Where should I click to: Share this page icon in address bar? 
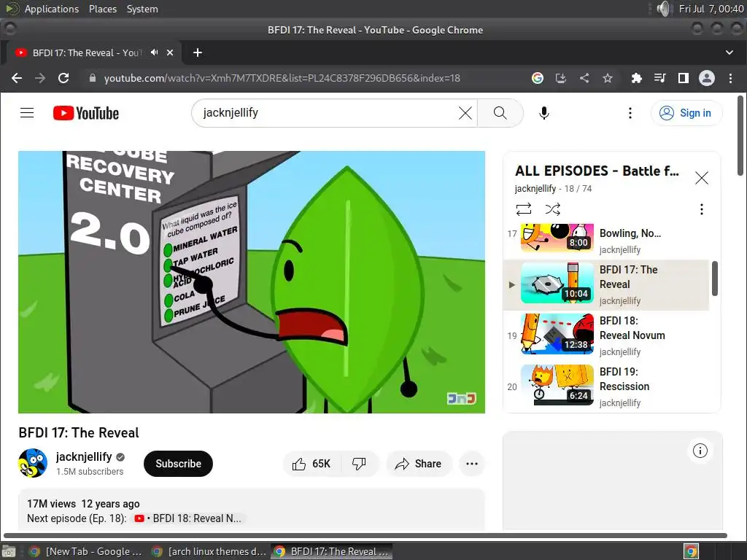(x=584, y=78)
